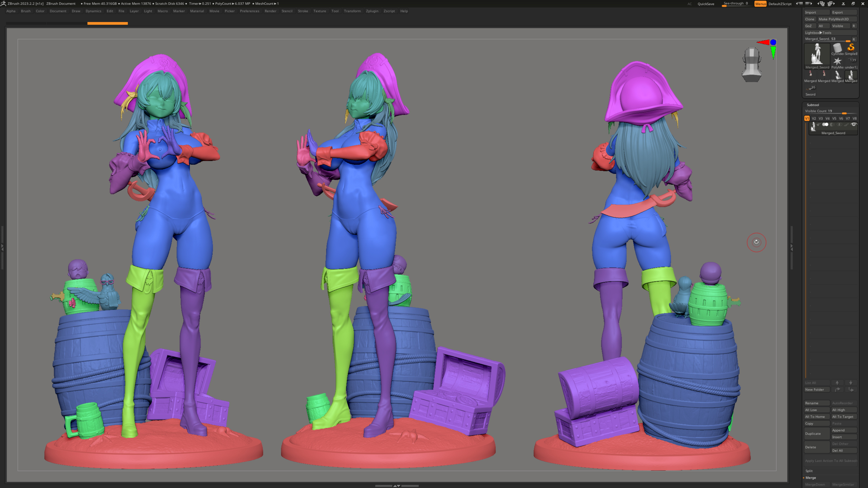The height and width of the screenshot is (488, 868).
Task: Click the Rename button
Action: 817,403
